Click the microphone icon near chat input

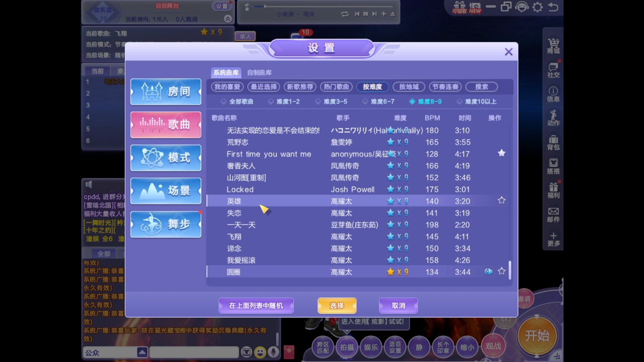point(274,352)
